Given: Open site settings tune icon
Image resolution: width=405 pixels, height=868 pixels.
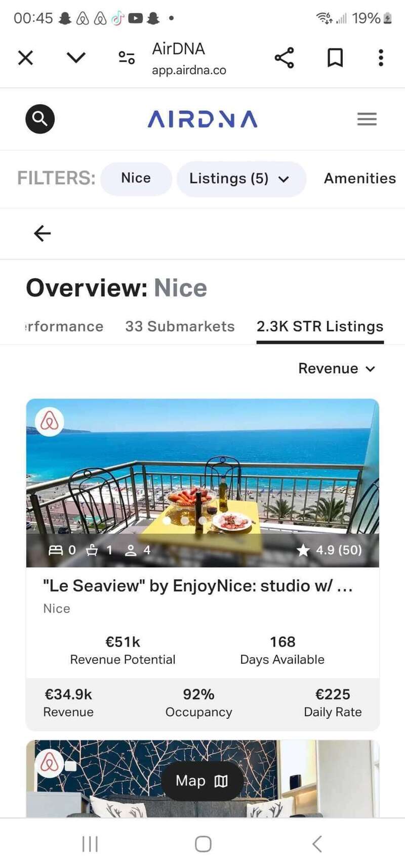Looking at the screenshot, I should point(127,58).
